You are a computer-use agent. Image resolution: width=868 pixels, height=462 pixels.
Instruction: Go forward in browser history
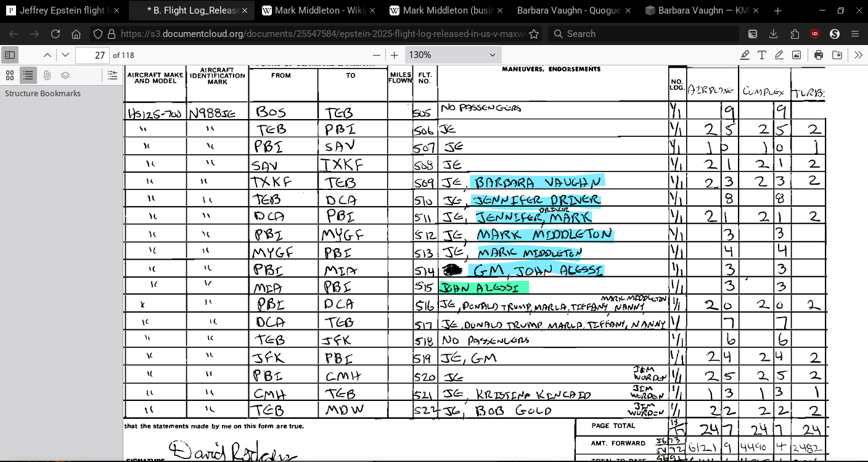(35, 34)
